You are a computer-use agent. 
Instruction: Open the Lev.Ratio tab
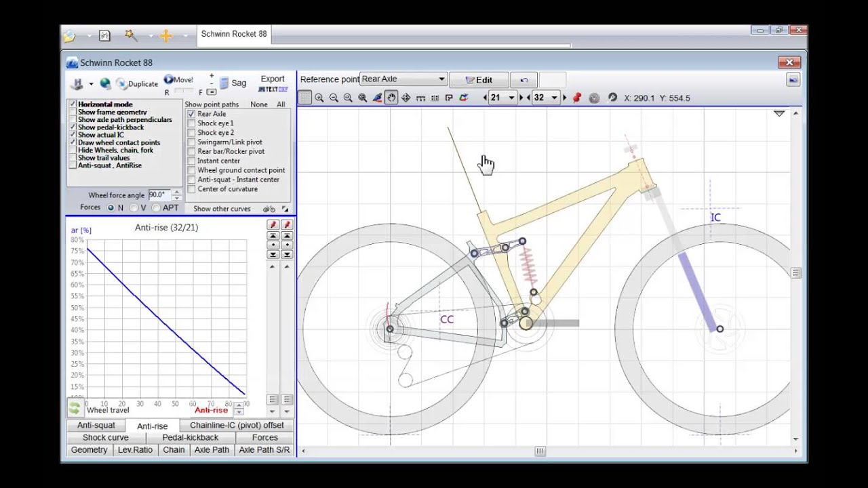pyautogui.click(x=135, y=450)
